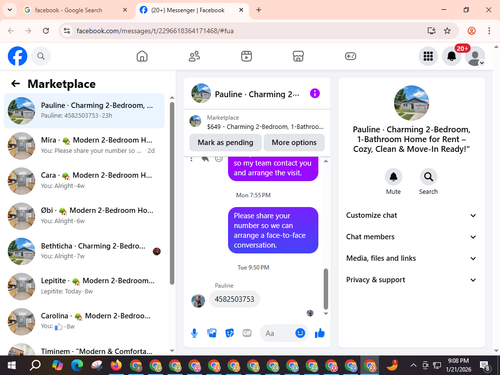The height and width of the screenshot is (375, 500).
Task: Open the Marketplace storefront icon in top navigation
Action: coord(298,56)
